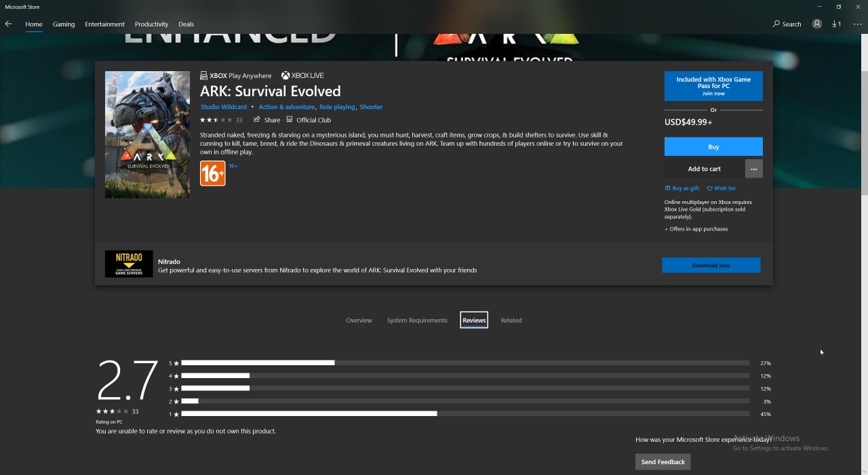Minimize the Microsoft Store window
The width and height of the screenshot is (868, 475).
pos(818,7)
